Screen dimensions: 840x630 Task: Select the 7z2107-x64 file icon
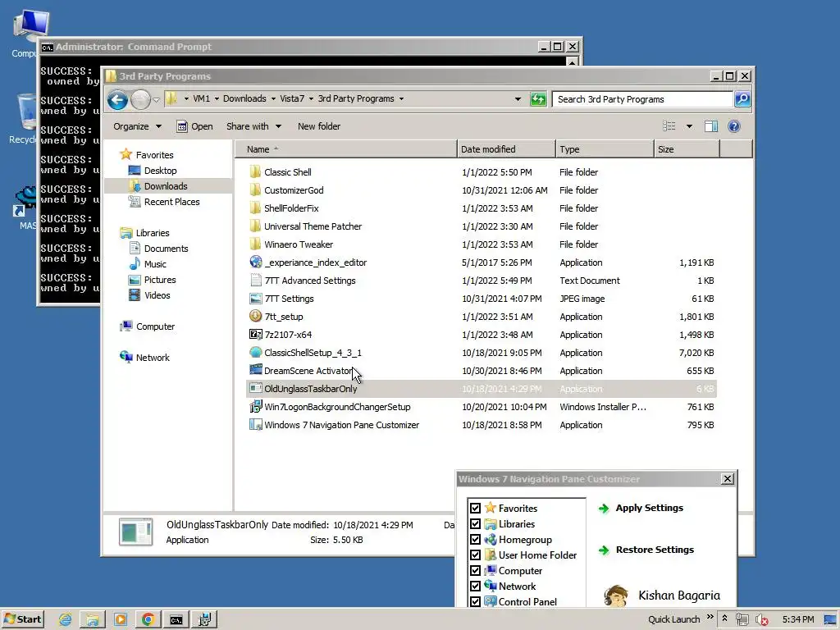(256, 335)
